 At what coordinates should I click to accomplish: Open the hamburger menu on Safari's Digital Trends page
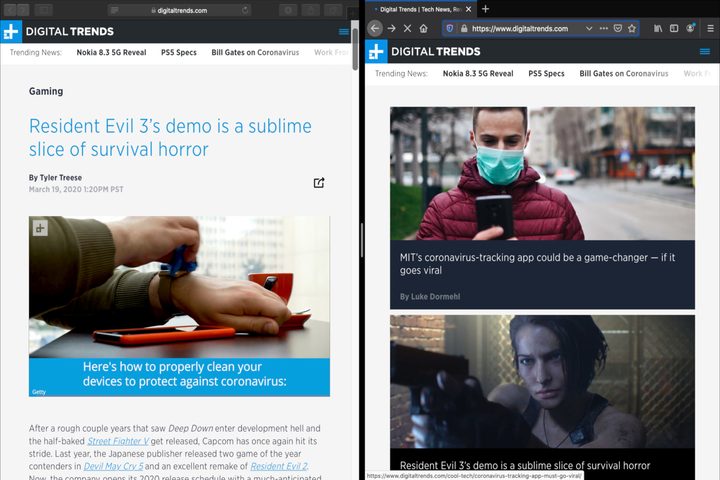point(343,32)
